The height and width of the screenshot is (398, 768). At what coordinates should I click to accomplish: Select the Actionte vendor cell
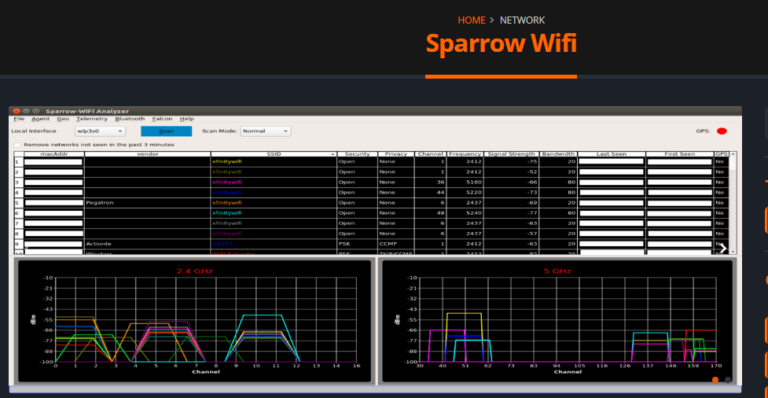tap(147, 244)
